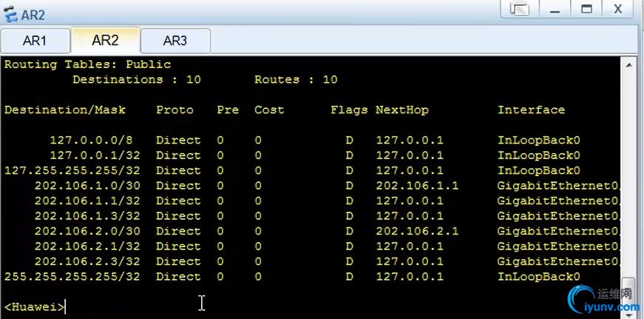Switch to the AR1 tab
Viewport: 644px width, 319px height.
(x=35, y=41)
